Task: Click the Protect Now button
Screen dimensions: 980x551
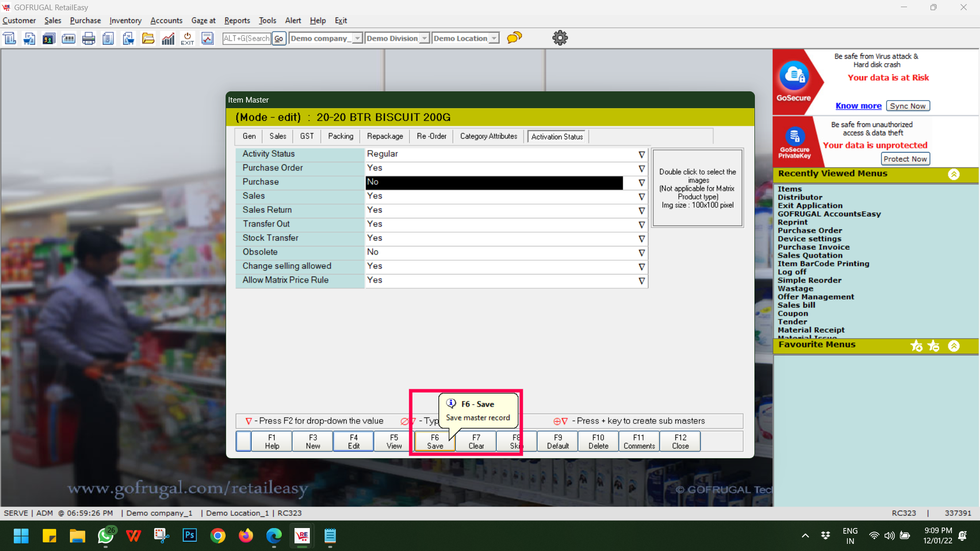Action: point(905,159)
